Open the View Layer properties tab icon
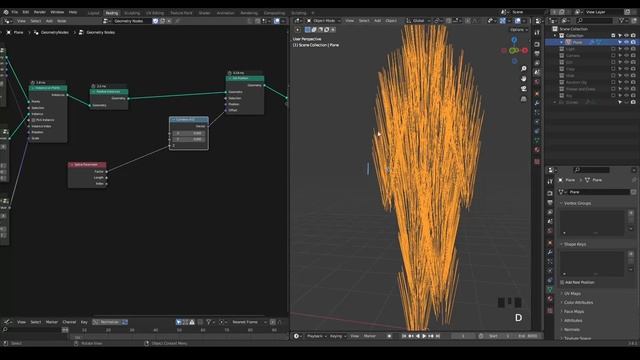This screenshot has height=360, width=640. pos(550,212)
